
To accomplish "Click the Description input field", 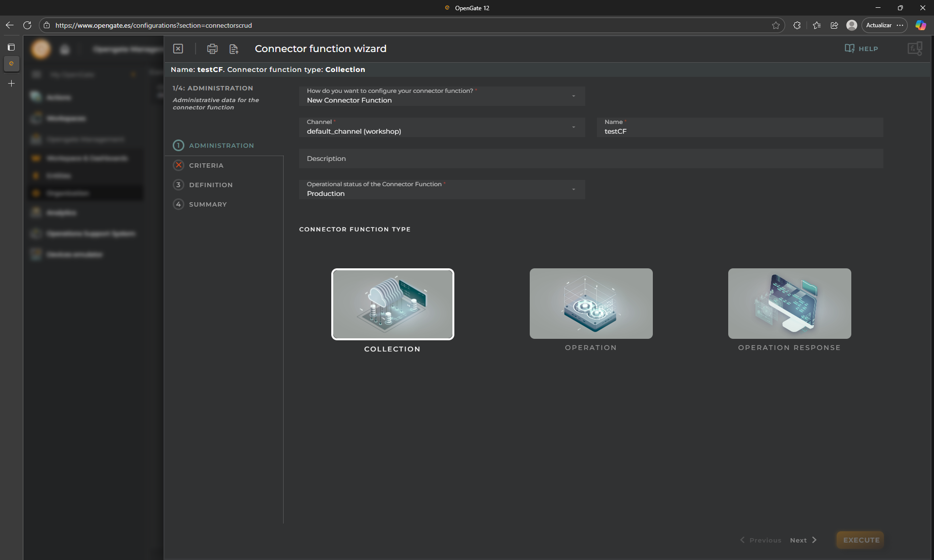I will click(x=591, y=159).
